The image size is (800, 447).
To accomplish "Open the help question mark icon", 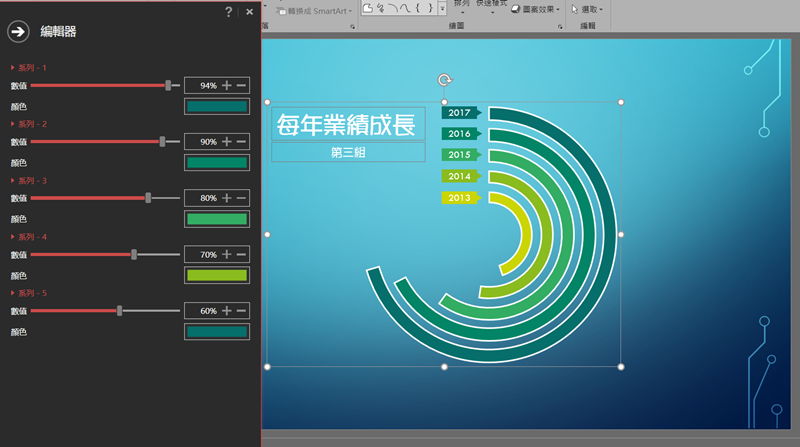I will coord(229,12).
